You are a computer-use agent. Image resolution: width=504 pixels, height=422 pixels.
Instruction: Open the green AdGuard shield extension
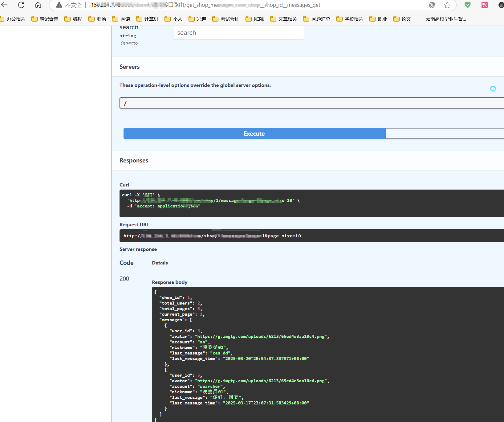tap(467, 5)
